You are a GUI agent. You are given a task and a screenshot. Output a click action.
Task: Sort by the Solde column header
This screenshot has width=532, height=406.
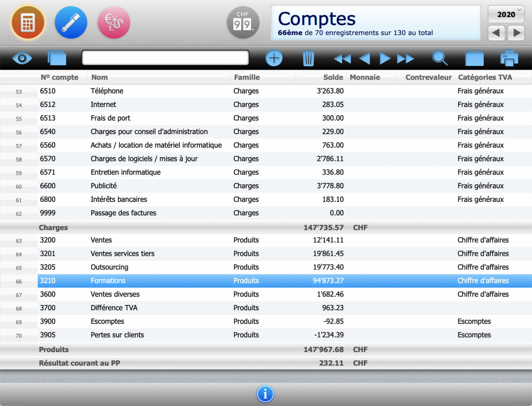click(x=333, y=77)
